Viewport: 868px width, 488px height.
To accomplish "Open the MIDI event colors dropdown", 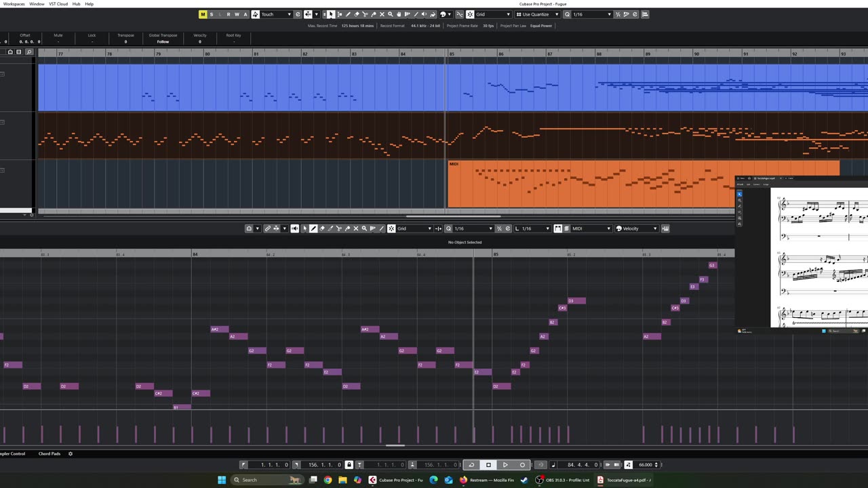I will [x=591, y=228].
